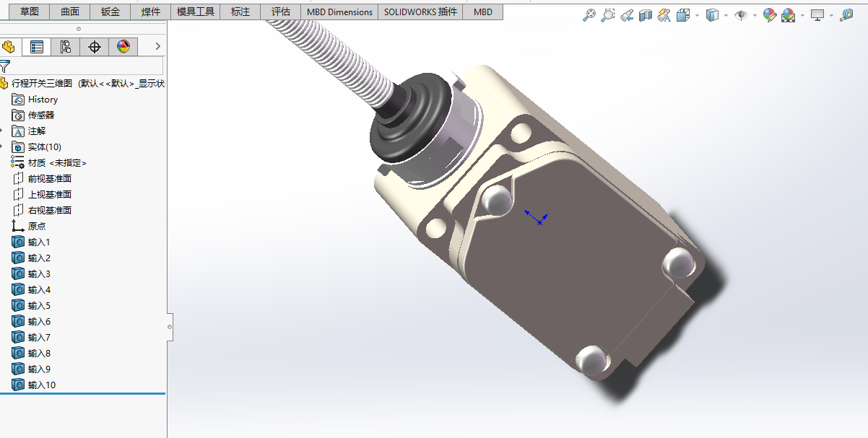The image size is (868, 438).
Task: Open the Hide/Show Items dropdown arrow
Action: tap(755, 15)
